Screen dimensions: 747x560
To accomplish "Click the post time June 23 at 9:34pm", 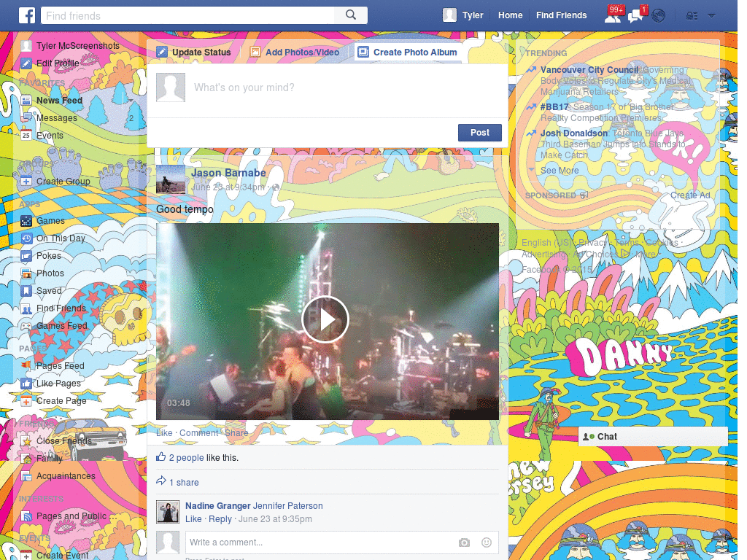I will [228, 187].
